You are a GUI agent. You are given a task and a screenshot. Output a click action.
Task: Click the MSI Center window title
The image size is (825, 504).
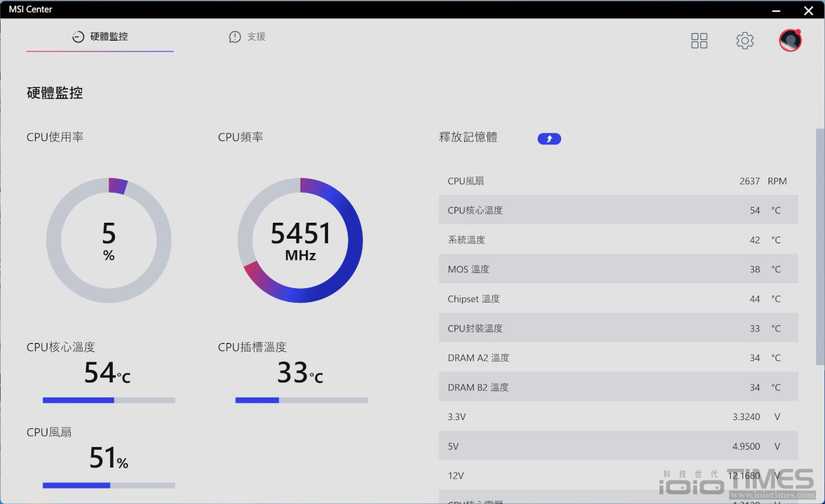30,10
